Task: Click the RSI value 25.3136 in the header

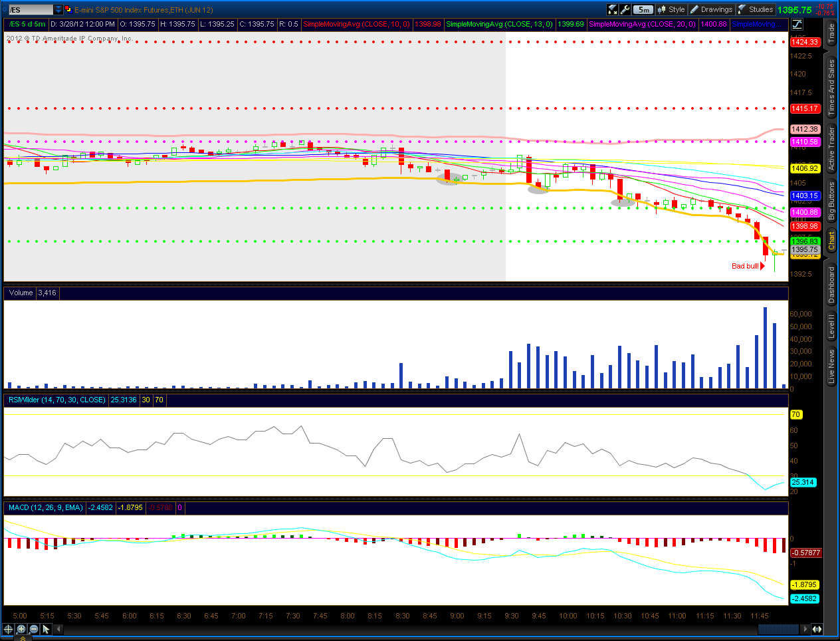Action: (124, 400)
